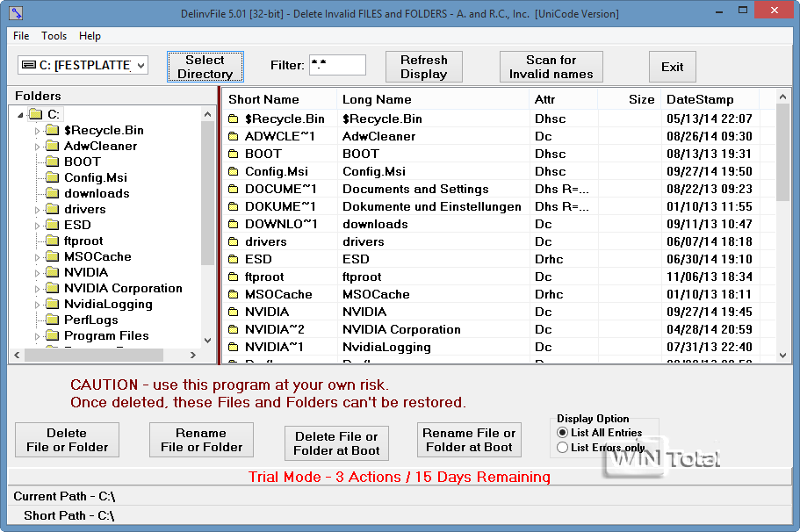Sort by Short Name column header

coord(279,99)
